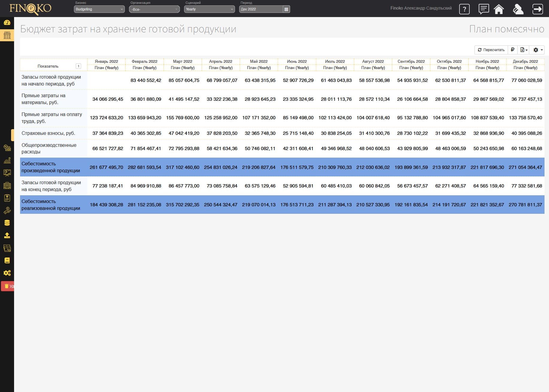Image resolution: width=549 pixels, height=392 pixels.
Task: Expand the table gear settings dropdown
Action: tap(538, 50)
